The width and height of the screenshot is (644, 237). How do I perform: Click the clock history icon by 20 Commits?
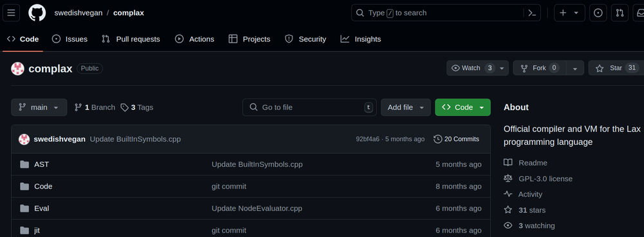click(x=438, y=139)
